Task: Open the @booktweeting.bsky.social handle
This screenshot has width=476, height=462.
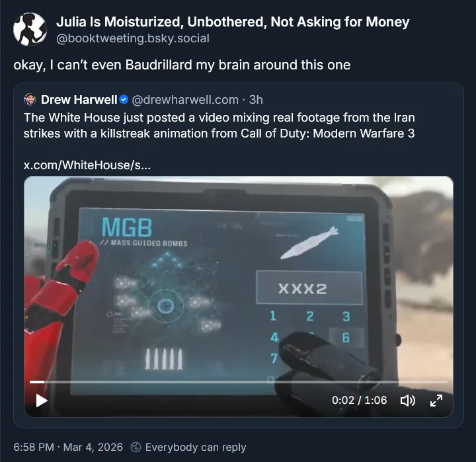Action: (133, 38)
